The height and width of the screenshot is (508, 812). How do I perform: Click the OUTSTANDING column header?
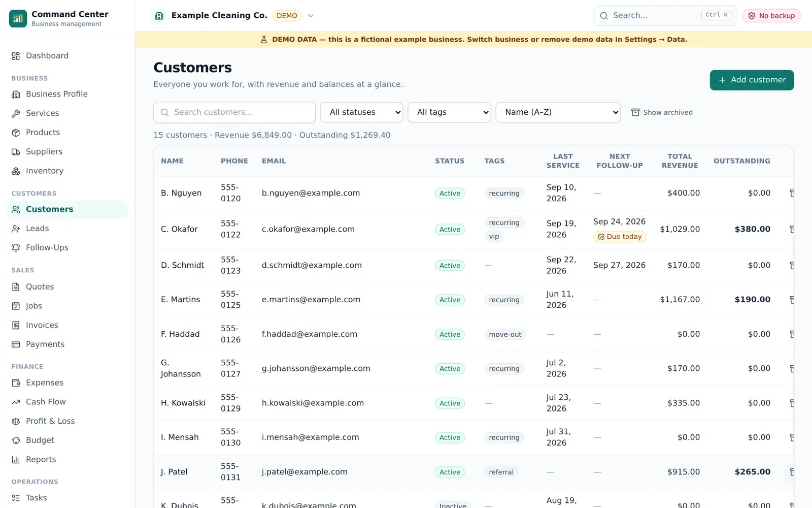click(741, 161)
